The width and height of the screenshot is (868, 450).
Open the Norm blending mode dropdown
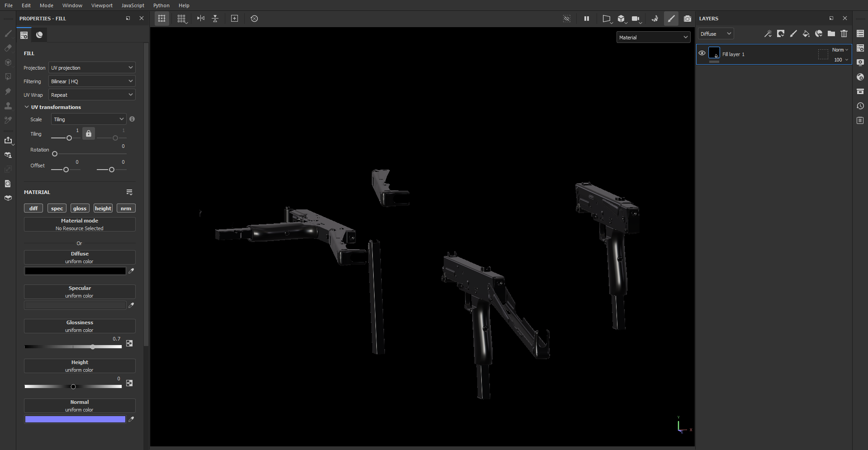840,50
